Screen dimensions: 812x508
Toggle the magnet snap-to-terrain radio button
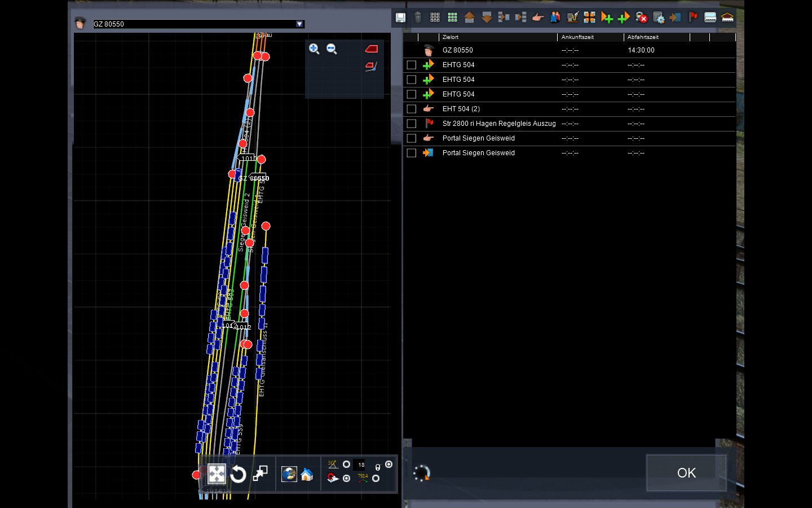click(x=346, y=479)
